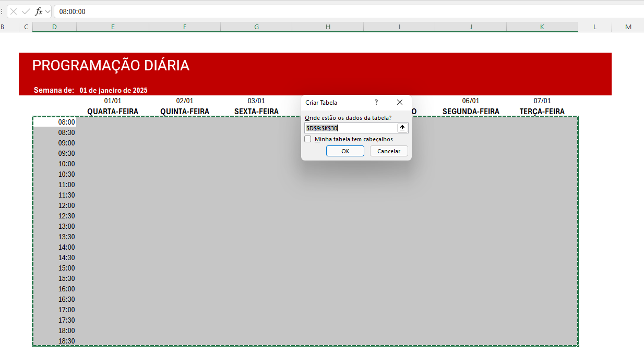Expand the dropdown chevron beside fx

(48, 11)
